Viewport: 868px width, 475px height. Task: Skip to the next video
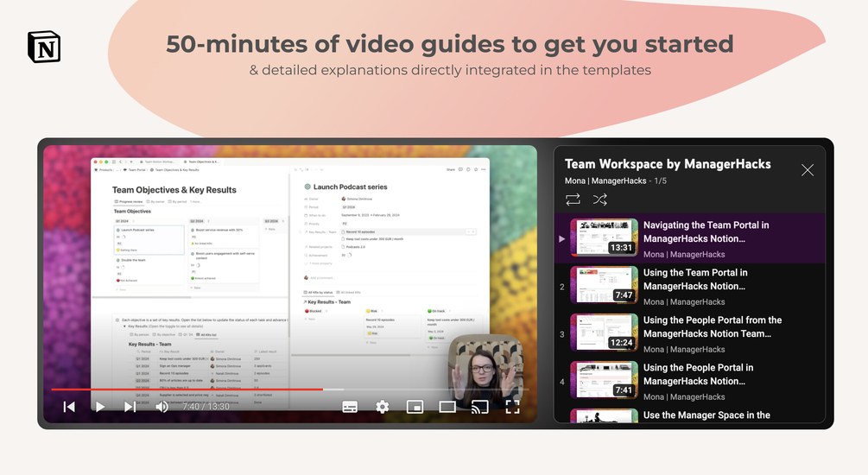[x=130, y=407]
